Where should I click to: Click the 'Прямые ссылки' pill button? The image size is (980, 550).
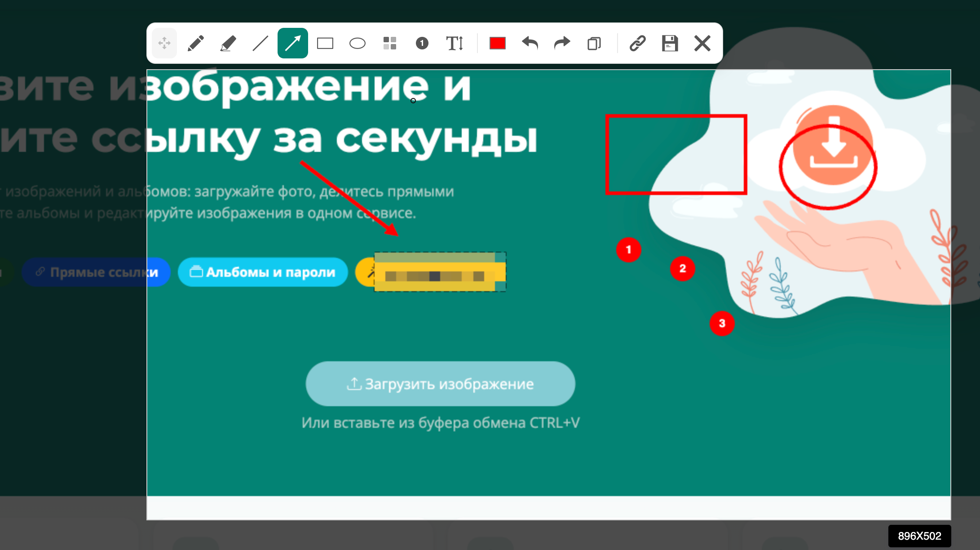coord(96,272)
